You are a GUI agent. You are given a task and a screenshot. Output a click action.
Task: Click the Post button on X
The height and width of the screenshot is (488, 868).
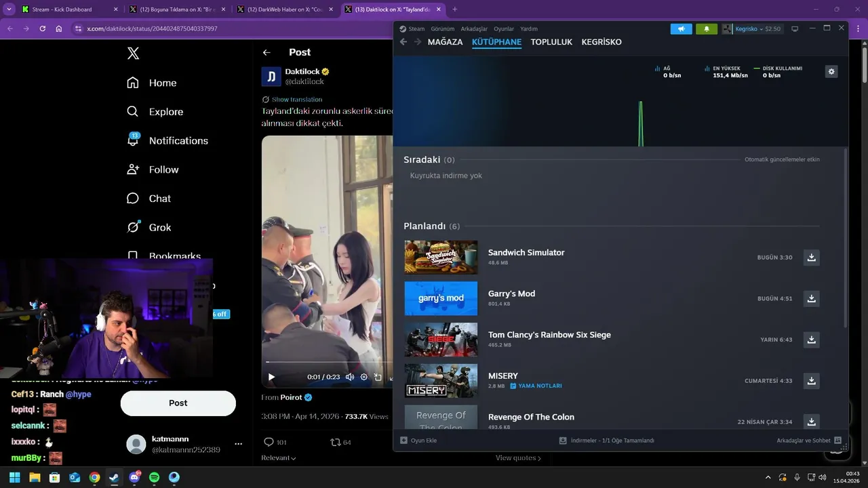(x=178, y=403)
